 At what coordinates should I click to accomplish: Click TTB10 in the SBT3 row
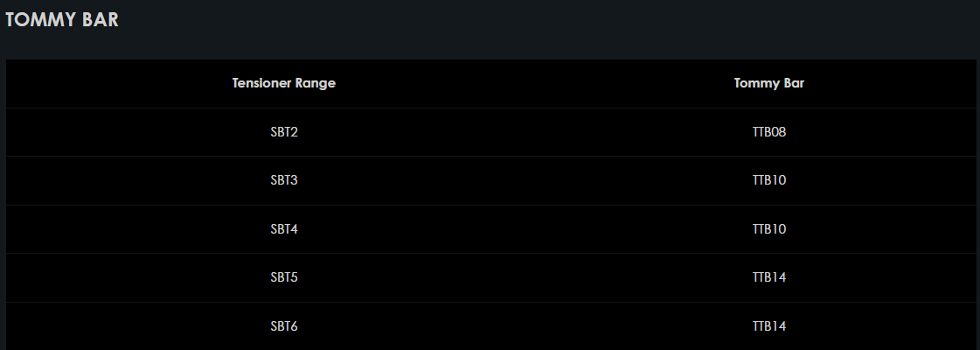click(769, 181)
